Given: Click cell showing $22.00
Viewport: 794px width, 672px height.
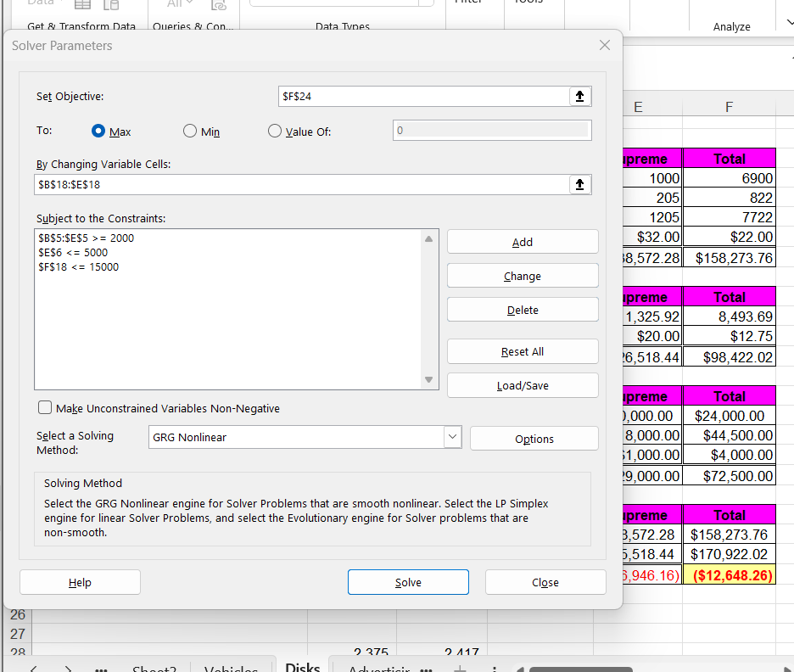Looking at the screenshot, I should pyautogui.click(x=730, y=237).
